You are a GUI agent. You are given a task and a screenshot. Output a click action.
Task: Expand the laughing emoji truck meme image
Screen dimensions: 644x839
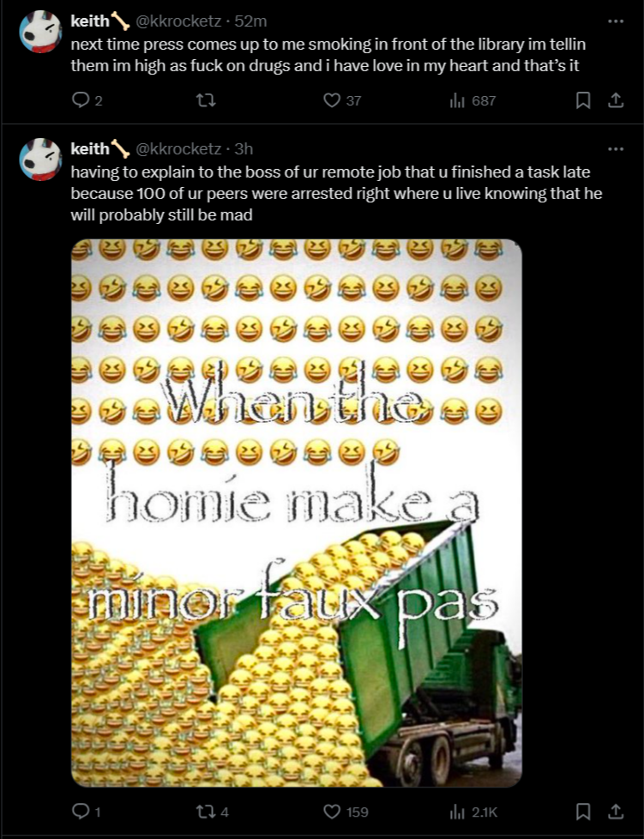pos(297,513)
